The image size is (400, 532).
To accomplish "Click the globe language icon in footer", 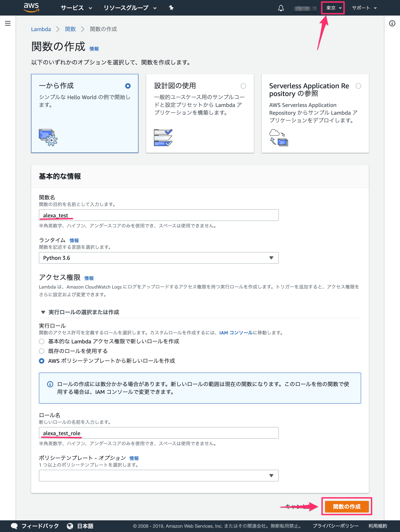I will (70, 526).
